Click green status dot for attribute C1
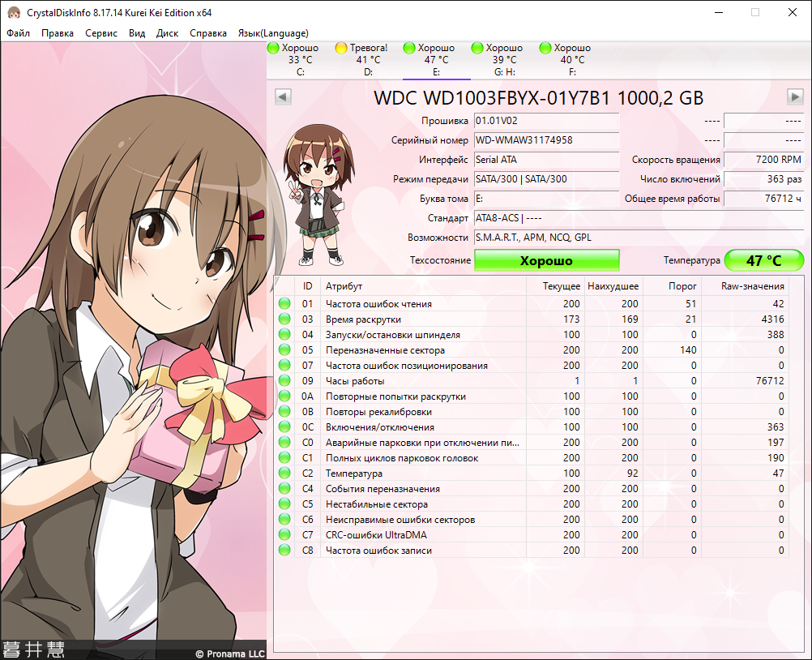The height and width of the screenshot is (660, 812). tap(284, 458)
